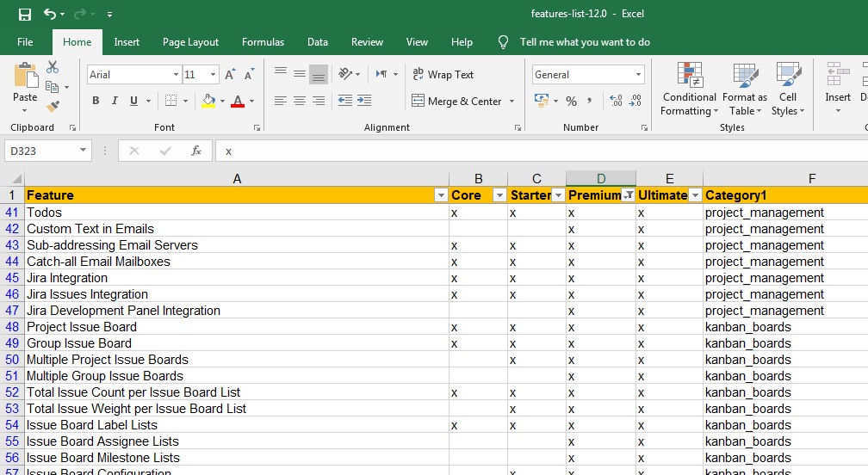Open the Page Layout tab

(190, 42)
